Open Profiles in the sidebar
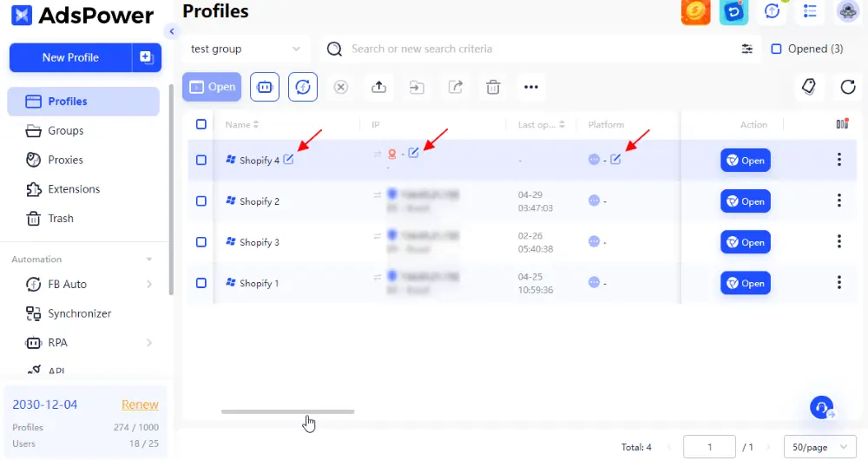 [83, 102]
